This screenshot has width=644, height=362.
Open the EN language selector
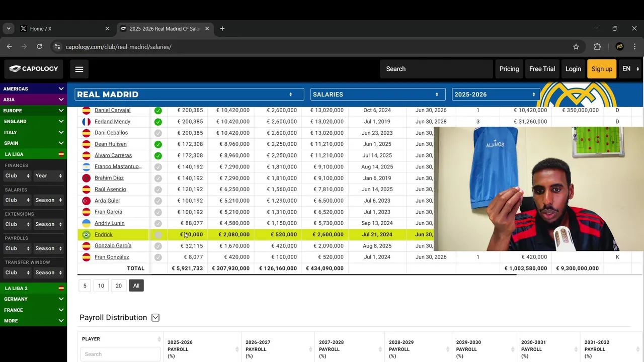(x=630, y=69)
